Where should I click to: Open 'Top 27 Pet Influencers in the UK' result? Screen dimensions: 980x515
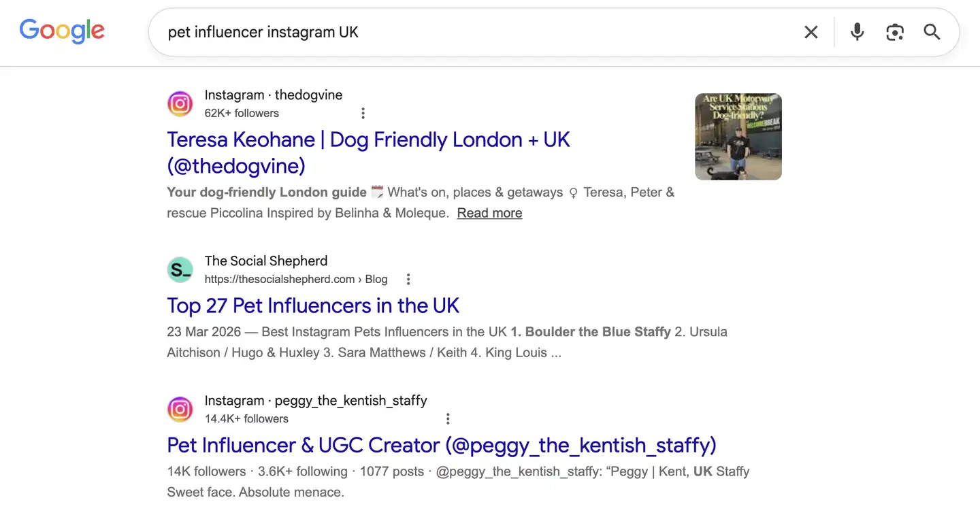click(x=313, y=305)
